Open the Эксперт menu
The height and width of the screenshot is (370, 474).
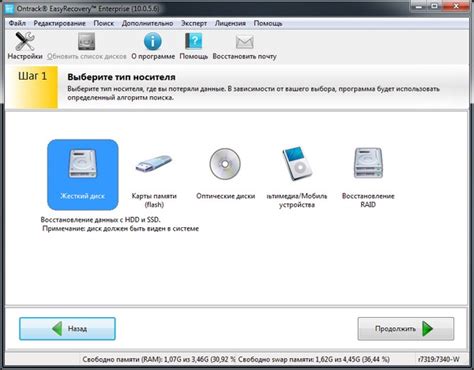point(194,23)
